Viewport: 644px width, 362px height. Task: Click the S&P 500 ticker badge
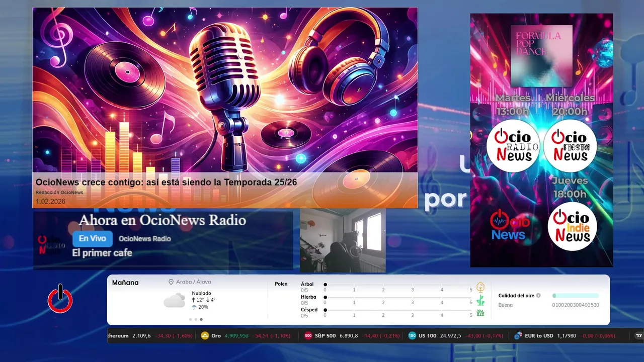[x=308, y=336]
